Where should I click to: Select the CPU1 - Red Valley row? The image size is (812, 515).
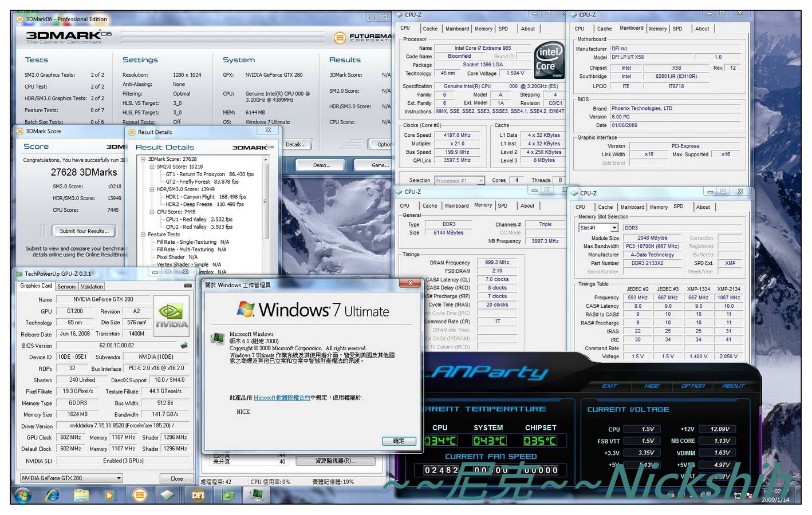coord(199,219)
